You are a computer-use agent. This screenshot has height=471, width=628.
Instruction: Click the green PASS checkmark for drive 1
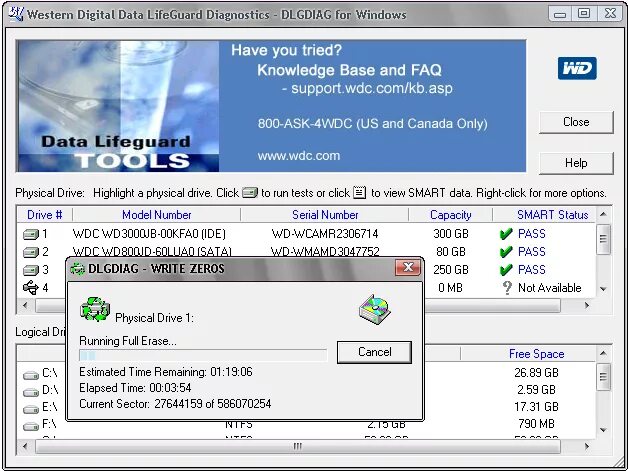tap(506, 234)
